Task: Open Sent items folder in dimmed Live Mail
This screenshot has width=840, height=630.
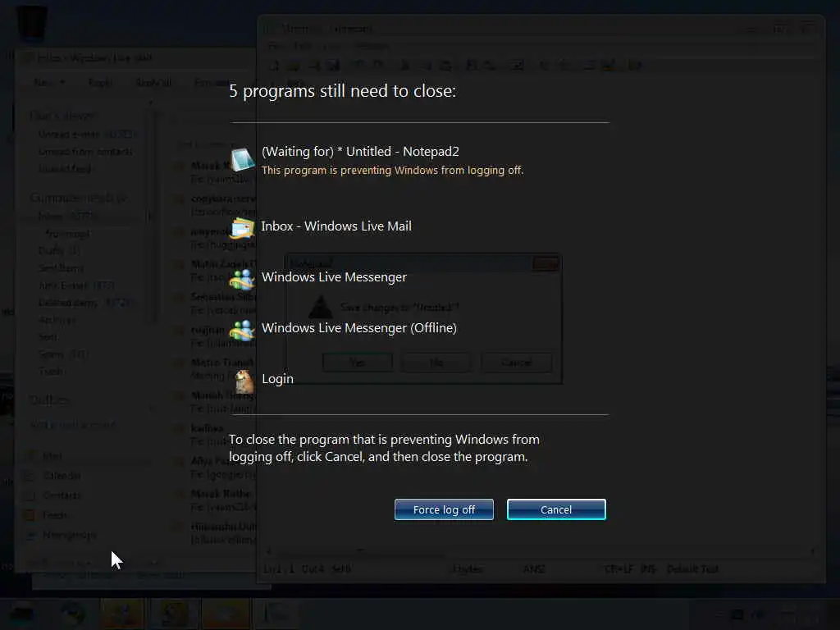Action: (x=61, y=268)
